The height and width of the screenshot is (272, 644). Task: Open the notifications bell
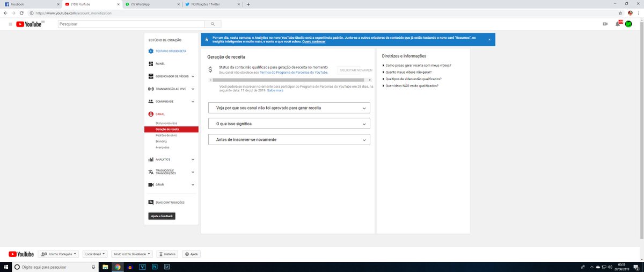coord(617,24)
